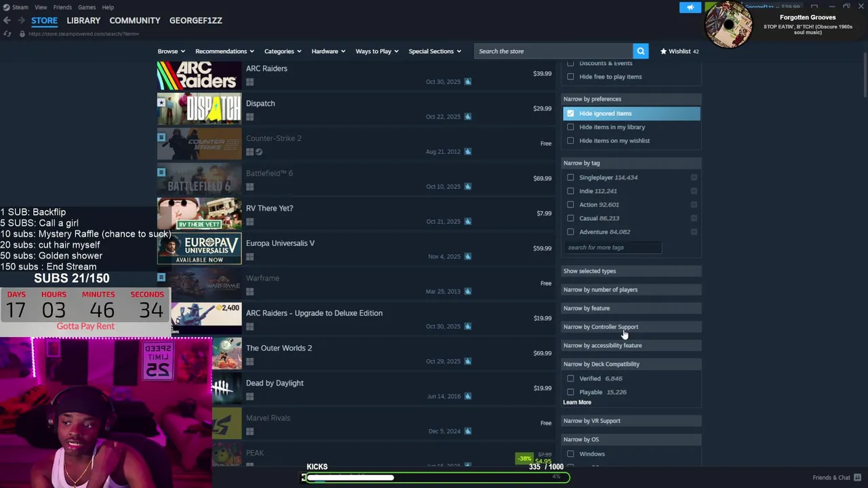The image size is (868, 488).
Task: Expand Show selected types section
Action: pyautogui.click(x=631, y=271)
